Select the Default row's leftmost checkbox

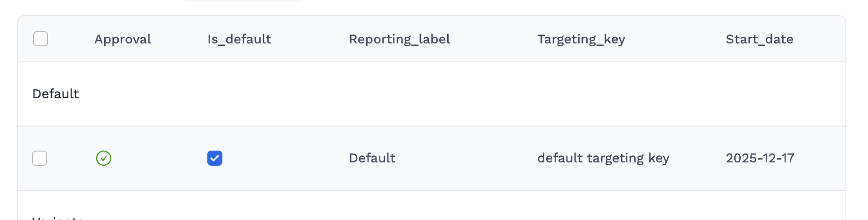40,158
